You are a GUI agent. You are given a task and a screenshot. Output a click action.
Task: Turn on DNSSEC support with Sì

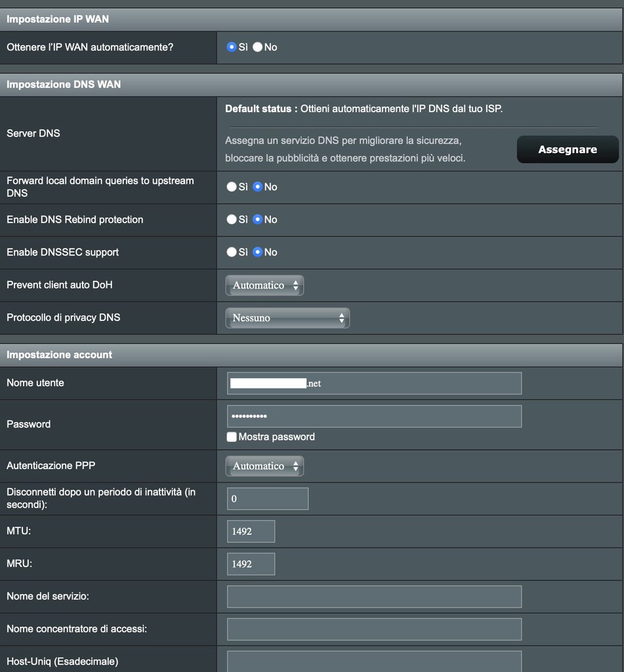tap(232, 253)
